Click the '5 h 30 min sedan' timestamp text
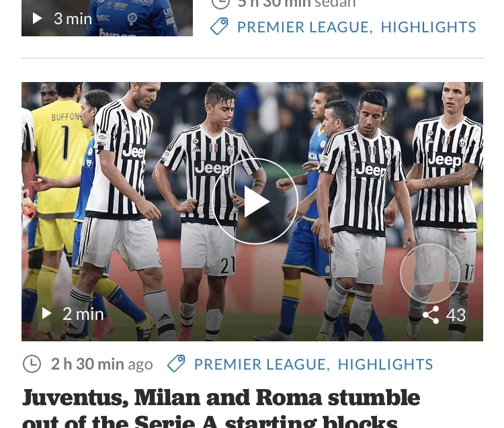Screen dimensions: 504x428 (x=296, y=4)
